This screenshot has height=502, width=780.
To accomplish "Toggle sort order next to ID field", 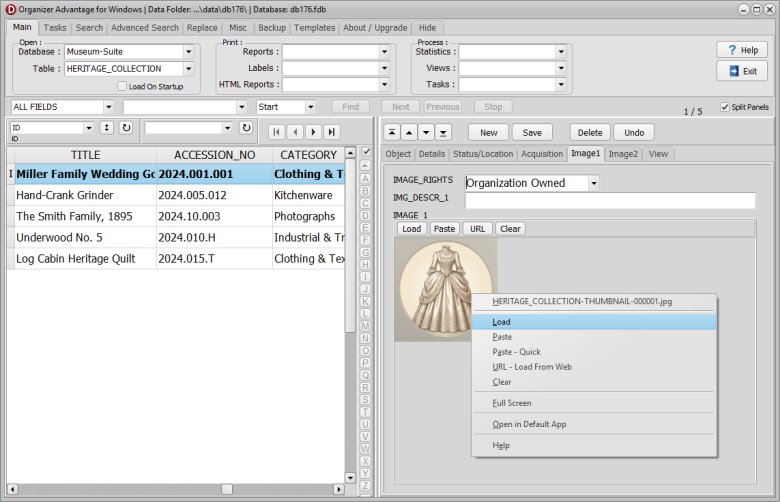I will [x=107, y=128].
